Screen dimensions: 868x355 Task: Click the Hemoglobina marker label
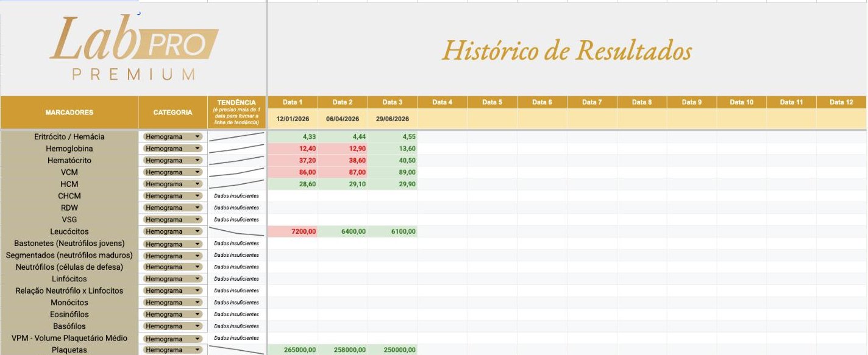pyautogui.click(x=69, y=149)
